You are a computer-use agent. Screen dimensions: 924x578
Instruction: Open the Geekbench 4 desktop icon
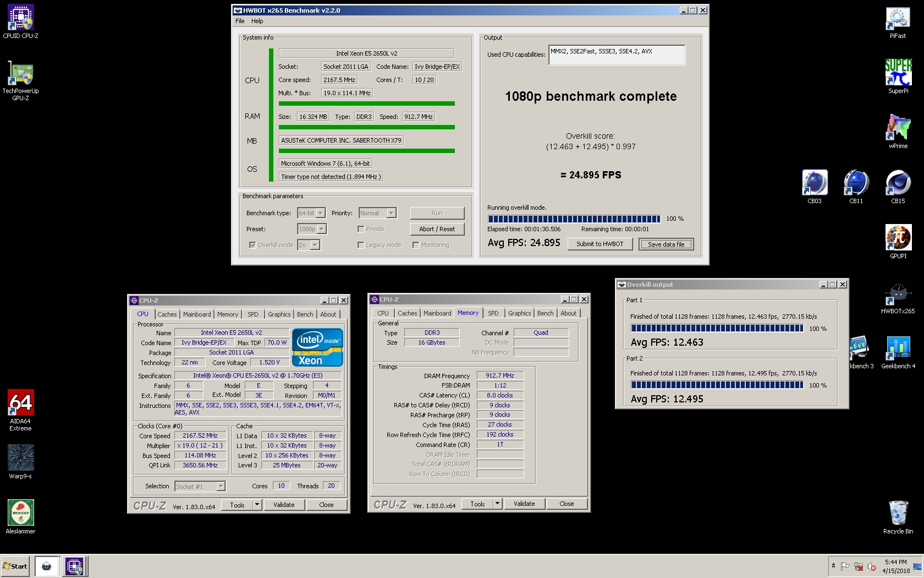click(898, 352)
